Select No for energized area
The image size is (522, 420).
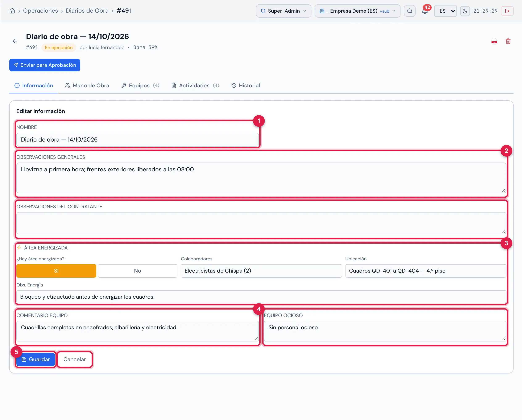[x=137, y=271]
